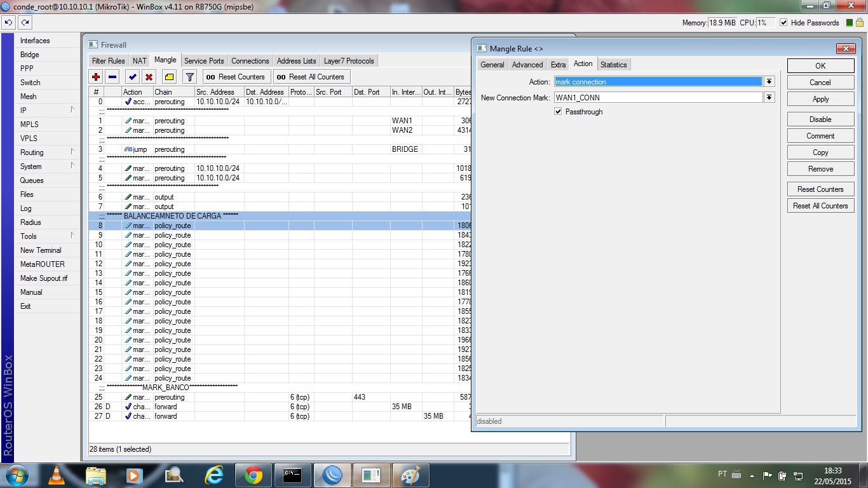Click the New Connection Mark field WAN1_CONN
The image size is (868, 488).
click(658, 98)
